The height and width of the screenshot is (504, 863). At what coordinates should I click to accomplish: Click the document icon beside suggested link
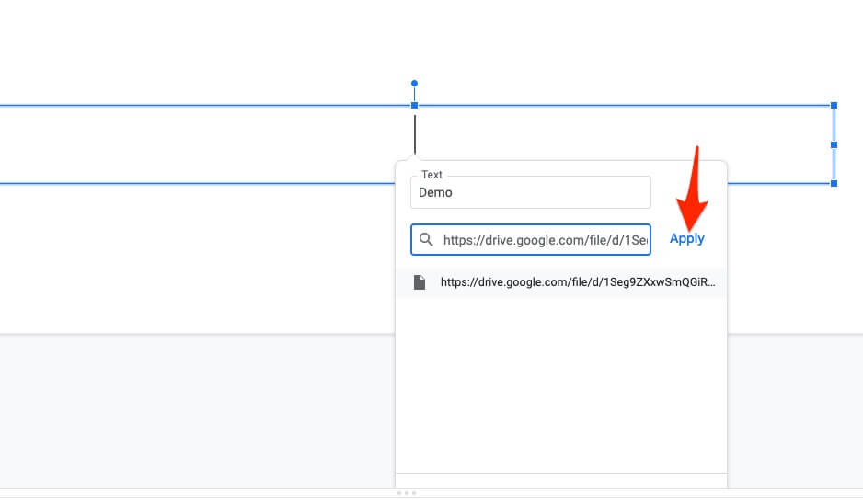420,282
